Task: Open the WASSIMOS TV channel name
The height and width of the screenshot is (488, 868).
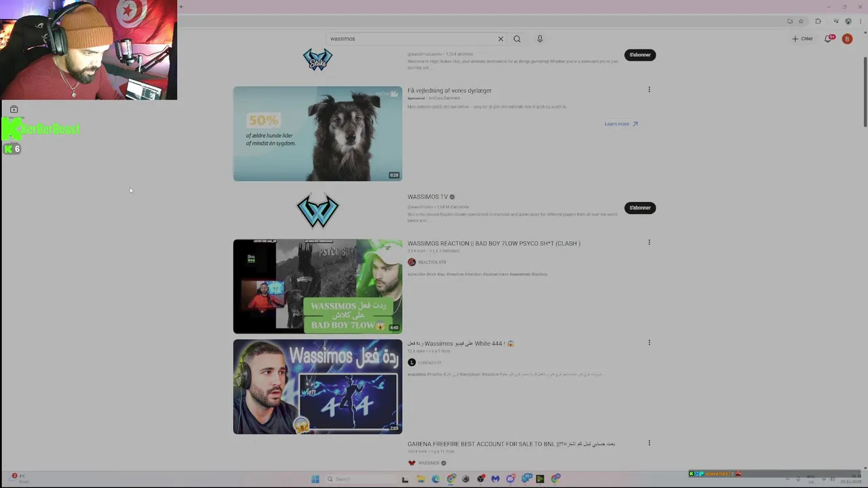Action: pos(427,197)
